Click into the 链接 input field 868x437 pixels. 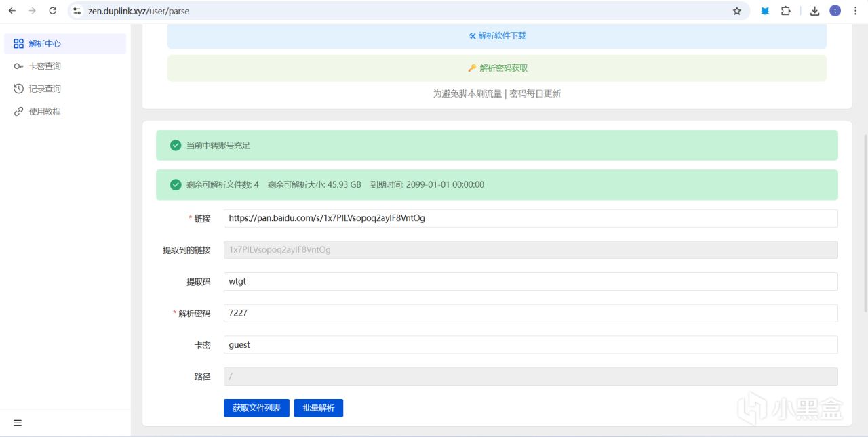531,218
